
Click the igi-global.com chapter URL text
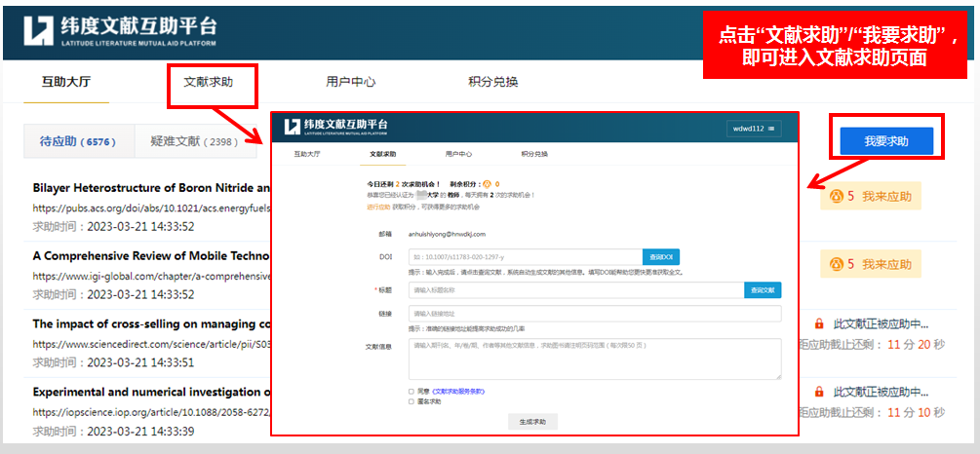(x=151, y=276)
